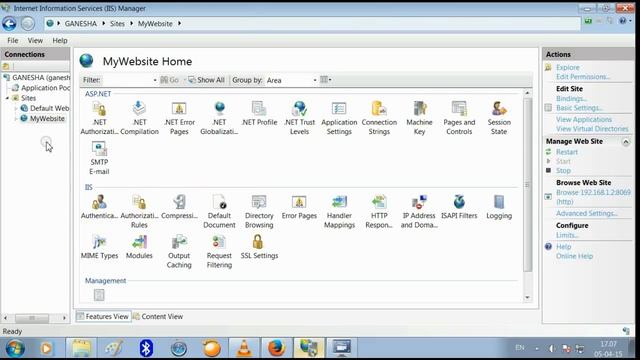Switch to Content View tab
The width and height of the screenshot is (640, 360).
[158, 316]
